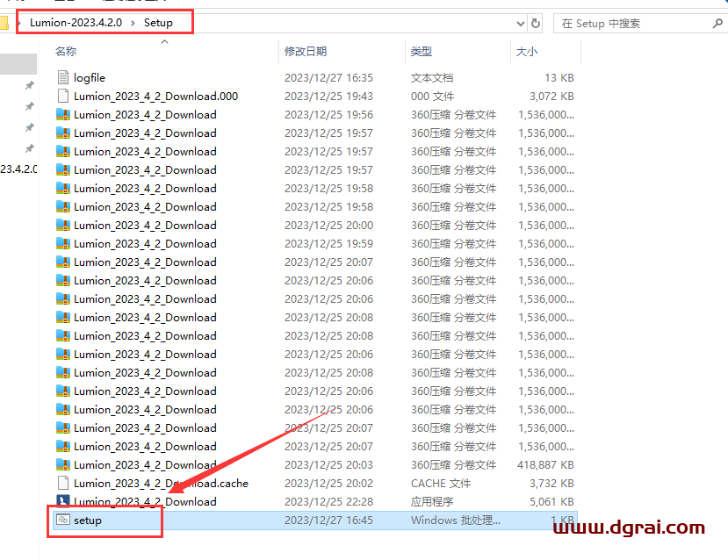Viewport: 728px width, 560px height.
Task: Click the Lumion installer application icon
Action: click(x=63, y=500)
